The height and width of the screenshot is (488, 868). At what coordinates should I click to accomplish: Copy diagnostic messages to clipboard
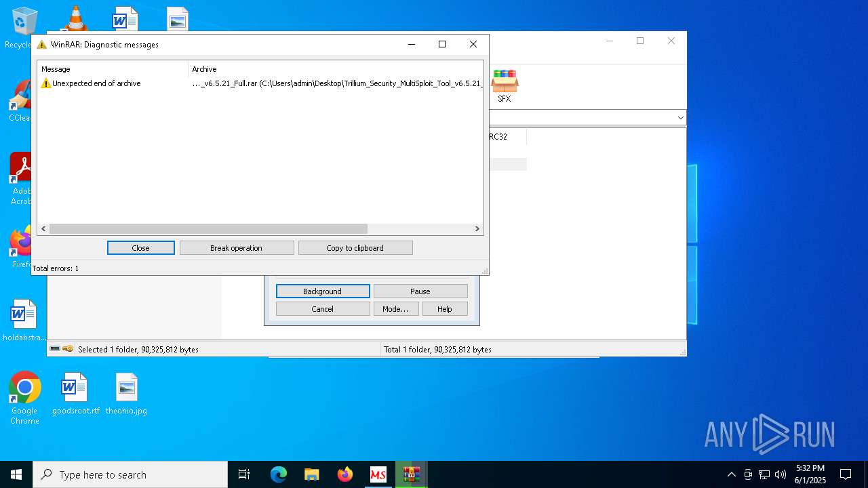(x=355, y=248)
